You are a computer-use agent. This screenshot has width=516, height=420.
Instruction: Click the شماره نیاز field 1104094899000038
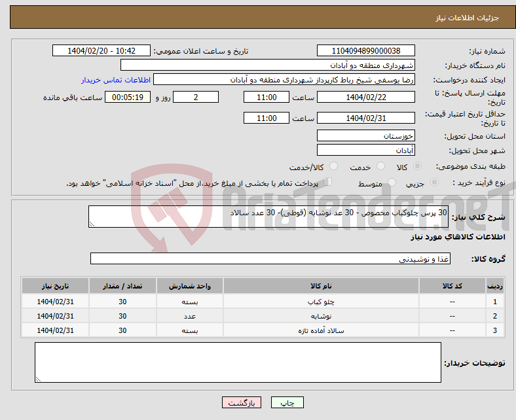click(365, 50)
